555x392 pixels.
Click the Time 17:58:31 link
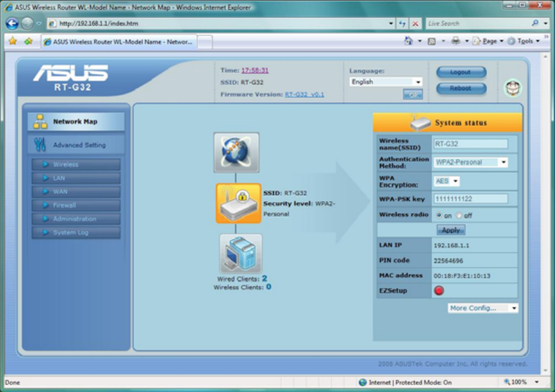(x=255, y=70)
